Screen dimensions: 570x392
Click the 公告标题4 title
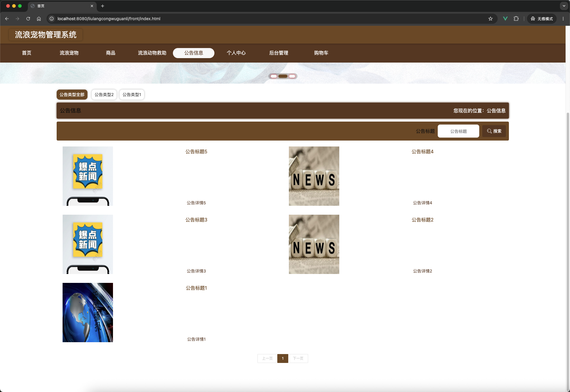point(423,152)
